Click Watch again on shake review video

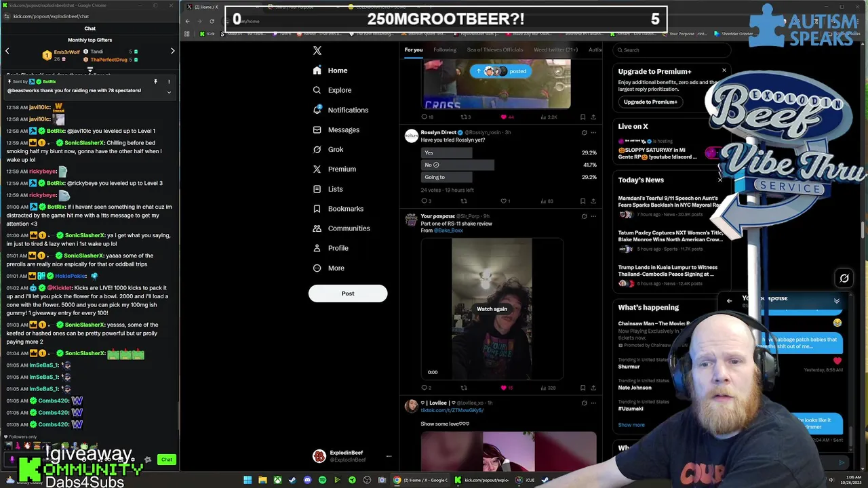(492, 309)
